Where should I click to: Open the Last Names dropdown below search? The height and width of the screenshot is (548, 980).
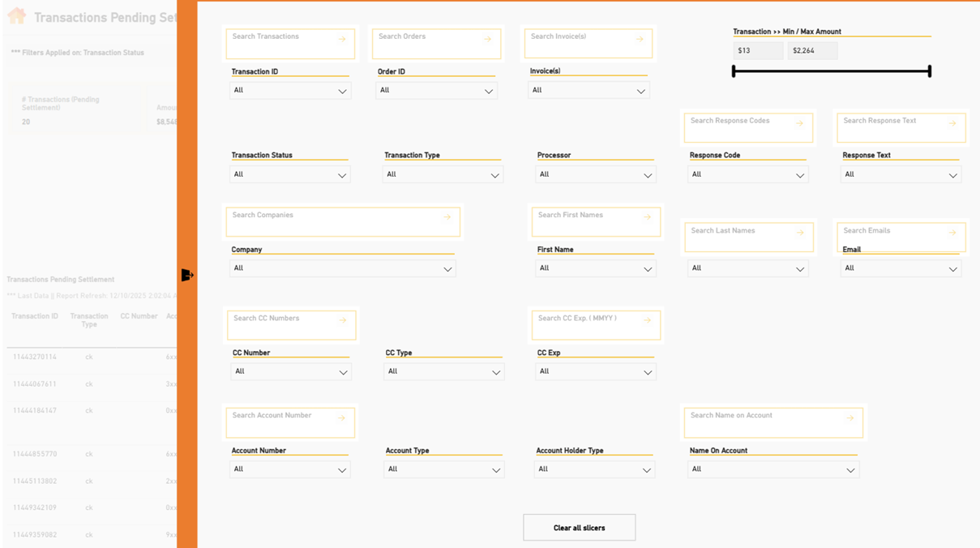747,268
